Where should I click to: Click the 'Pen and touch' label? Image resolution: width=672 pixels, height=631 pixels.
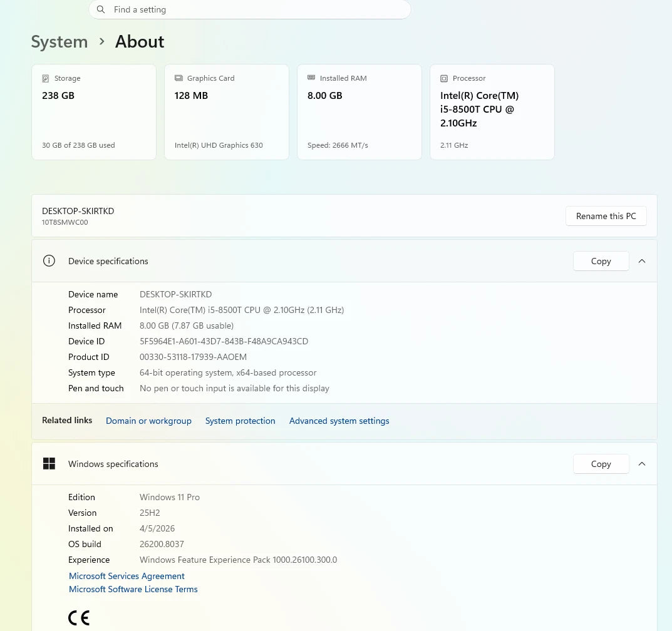[96, 388]
